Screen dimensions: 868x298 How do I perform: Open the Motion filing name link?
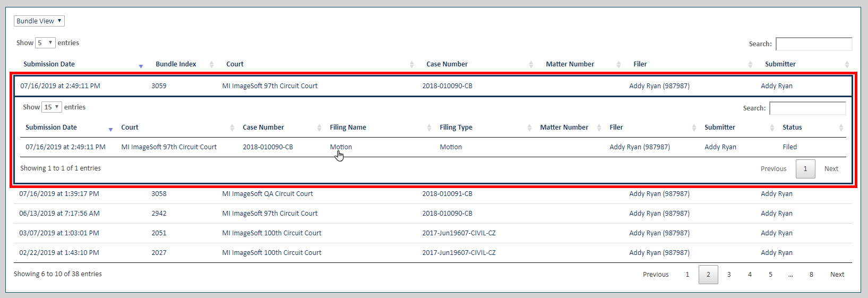click(x=341, y=147)
